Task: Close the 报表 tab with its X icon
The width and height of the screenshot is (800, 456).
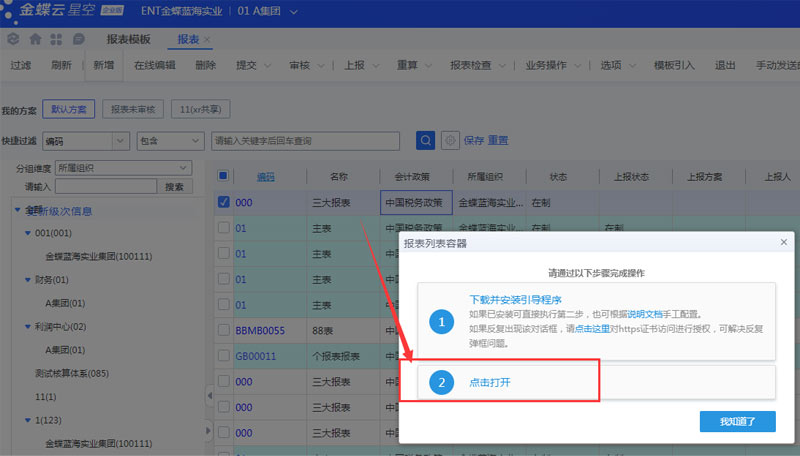Action: (x=207, y=39)
